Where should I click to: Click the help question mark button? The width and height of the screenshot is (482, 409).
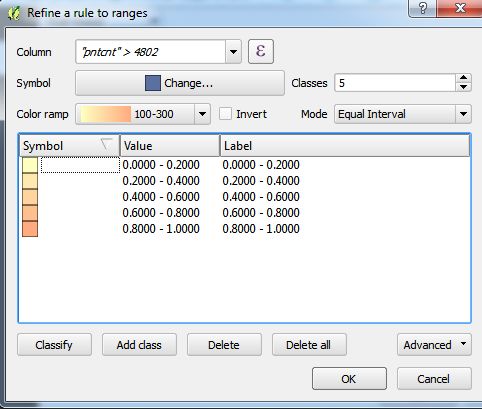click(422, 8)
